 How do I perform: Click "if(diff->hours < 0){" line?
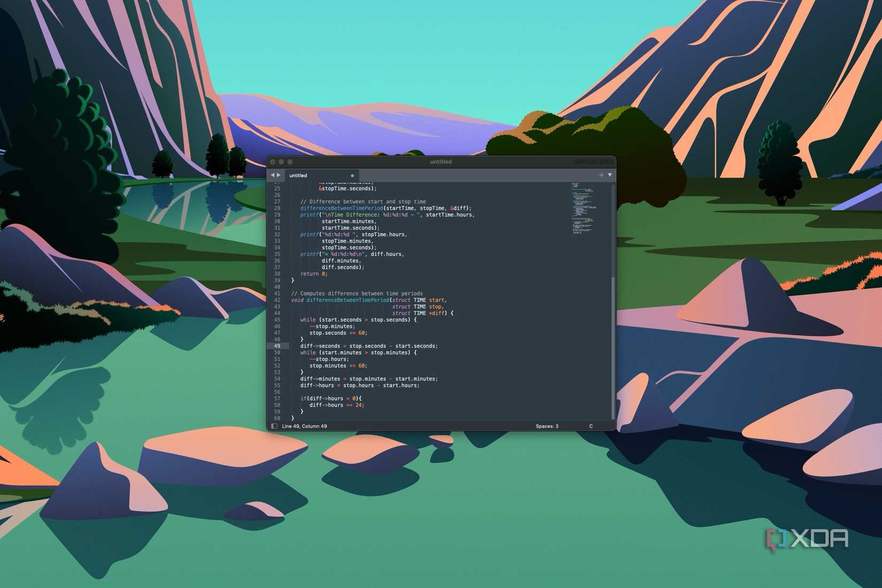click(x=331, y=398)
